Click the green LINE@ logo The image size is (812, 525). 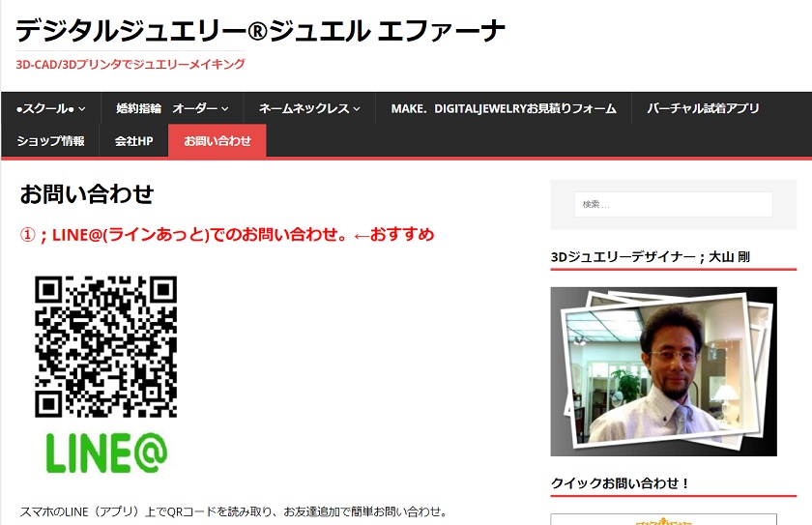click(x=106, y=451)
